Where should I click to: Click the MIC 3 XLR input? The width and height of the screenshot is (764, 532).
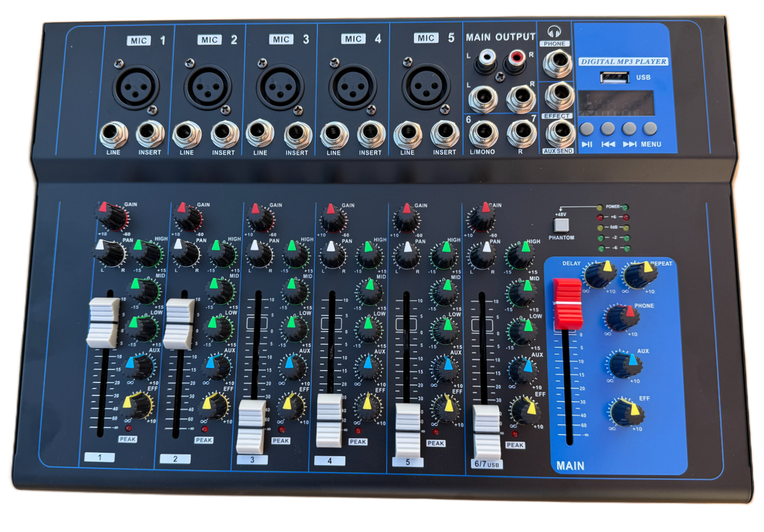coord(279,87)
